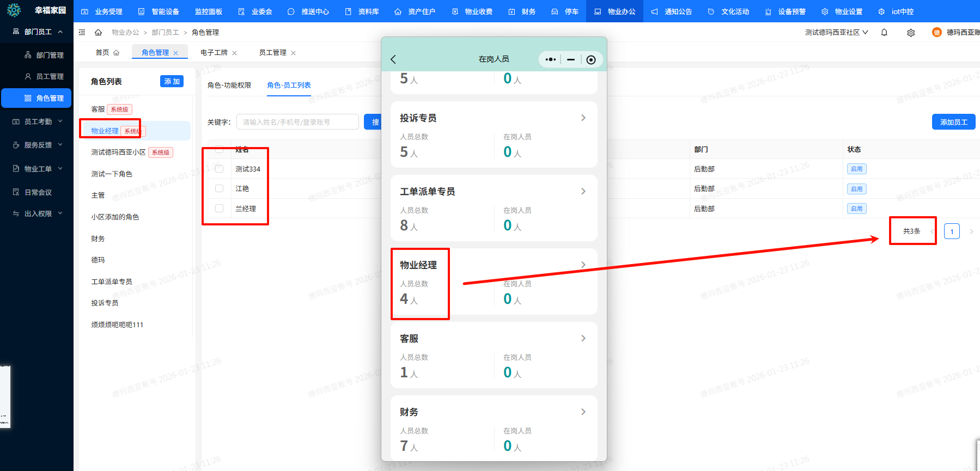The width and height of the screenshot is (980, 471).
Task: Click 添加 button in role list
Action: [172, 82]
